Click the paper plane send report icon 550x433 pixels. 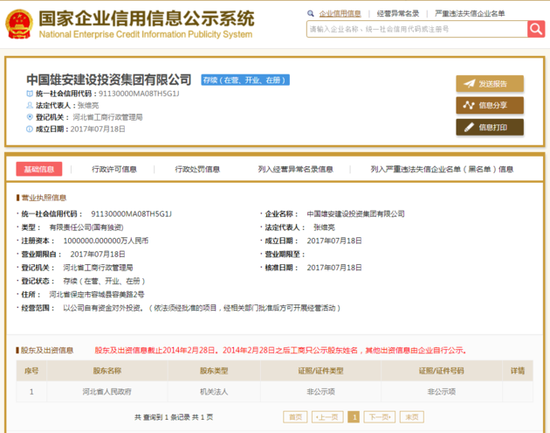tap(469, 84)
